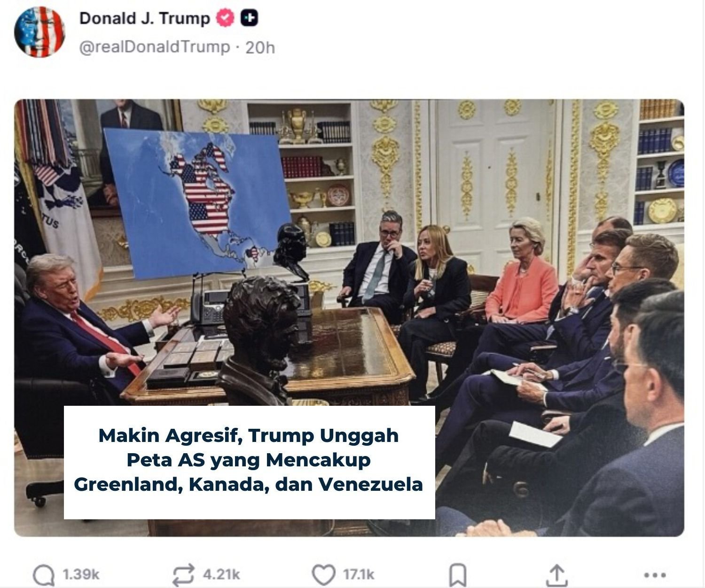Like the post with the heart icon
This screenshot has height=588, width=705.
pos(323,575)
